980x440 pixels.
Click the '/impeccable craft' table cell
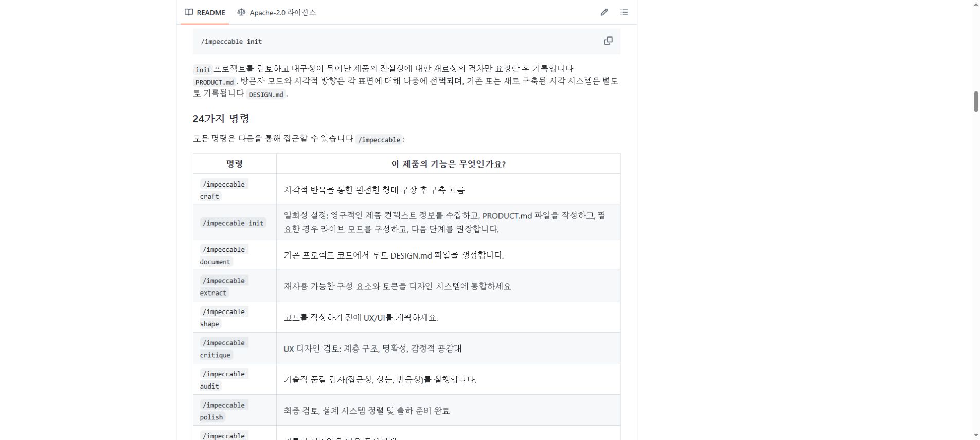point(235,190)
